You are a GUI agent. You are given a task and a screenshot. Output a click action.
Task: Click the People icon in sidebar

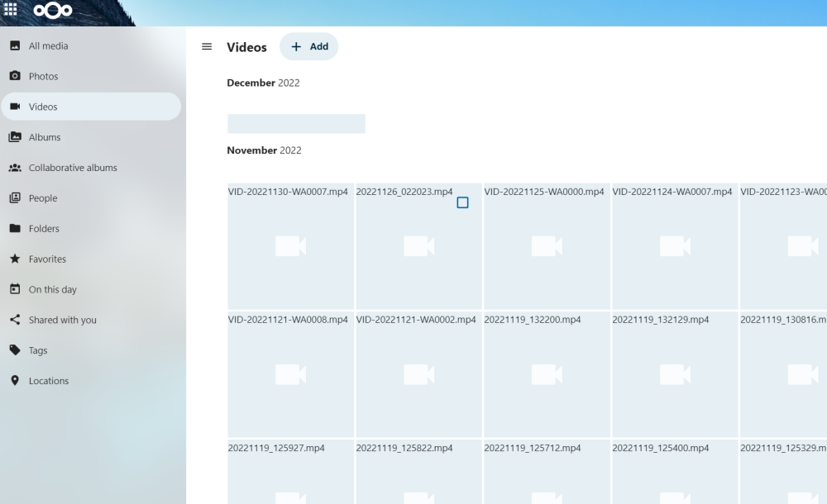coord(15,197)
